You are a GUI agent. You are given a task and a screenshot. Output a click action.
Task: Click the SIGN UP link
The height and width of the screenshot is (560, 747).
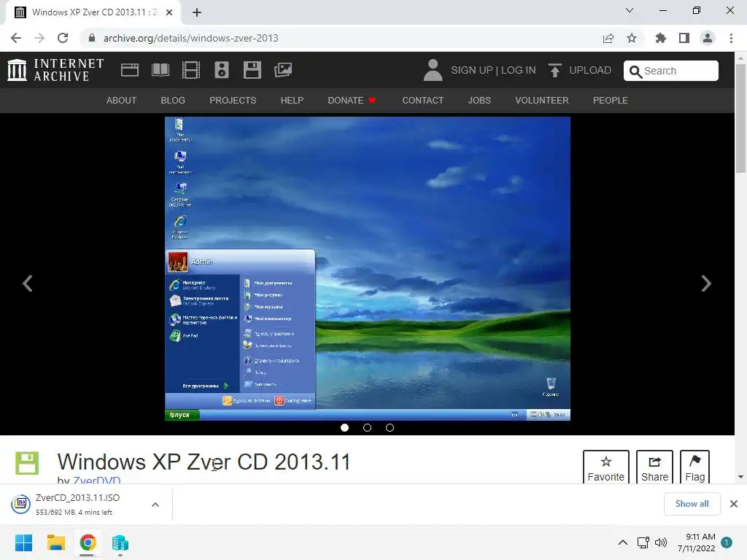tap(472, 71)
